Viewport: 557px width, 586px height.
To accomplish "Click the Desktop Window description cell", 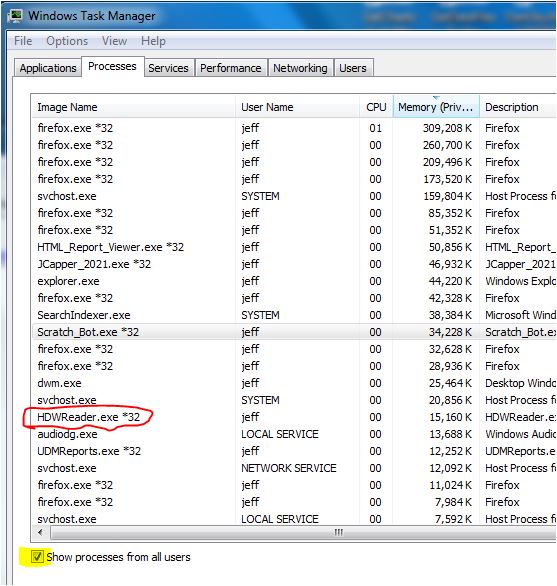I will [x=520, y=383].
